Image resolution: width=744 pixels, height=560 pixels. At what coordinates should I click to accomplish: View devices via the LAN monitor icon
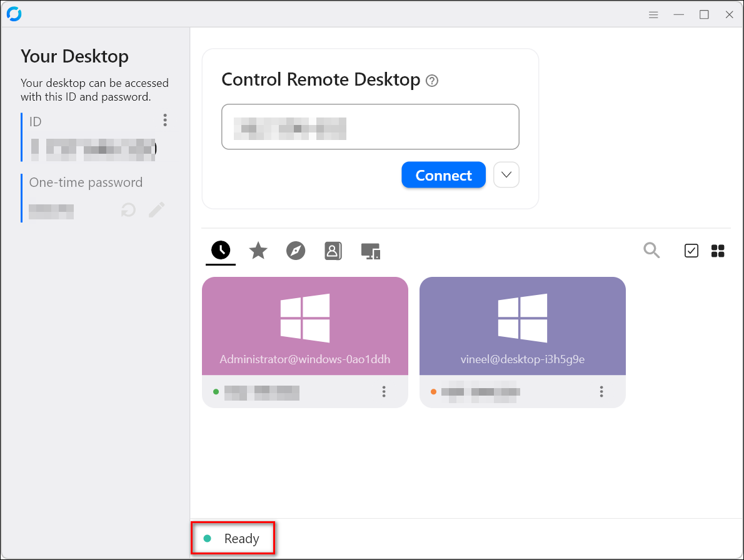[370, 250]
